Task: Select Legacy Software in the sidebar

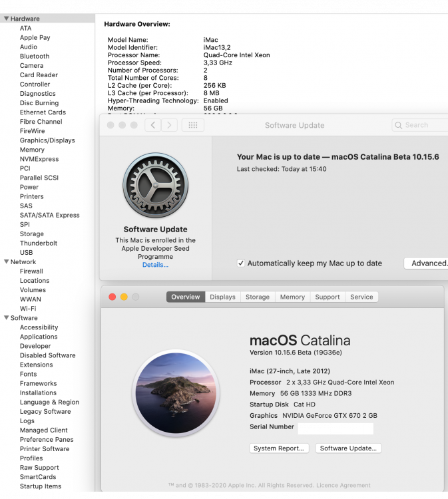Action: click(45, 411)
